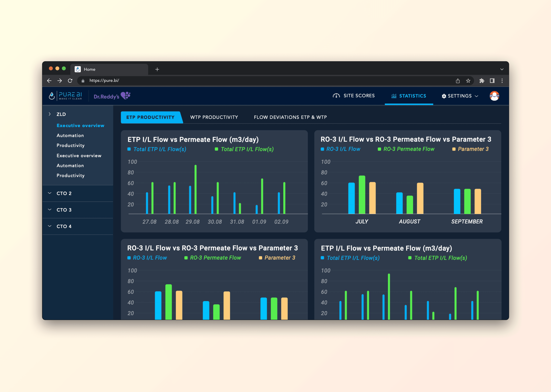Open the user profile avatar
Image resolution: width=551 pixels, height=392 pixels.
point(494,96)
